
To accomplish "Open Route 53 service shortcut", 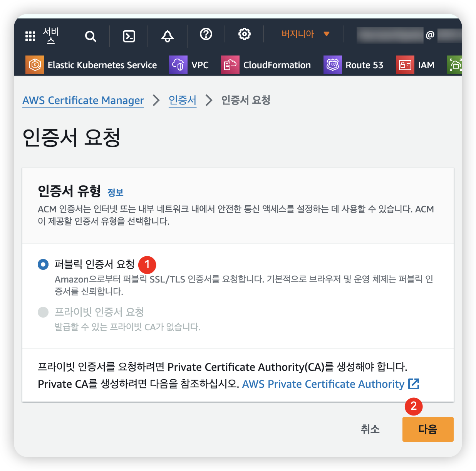I will tap(354, 65).
